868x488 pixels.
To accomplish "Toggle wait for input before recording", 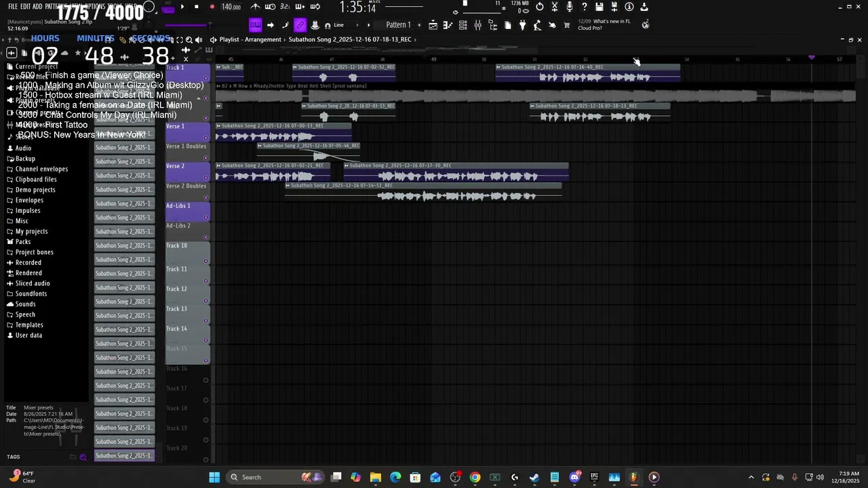I will click(x=270, y=7).
